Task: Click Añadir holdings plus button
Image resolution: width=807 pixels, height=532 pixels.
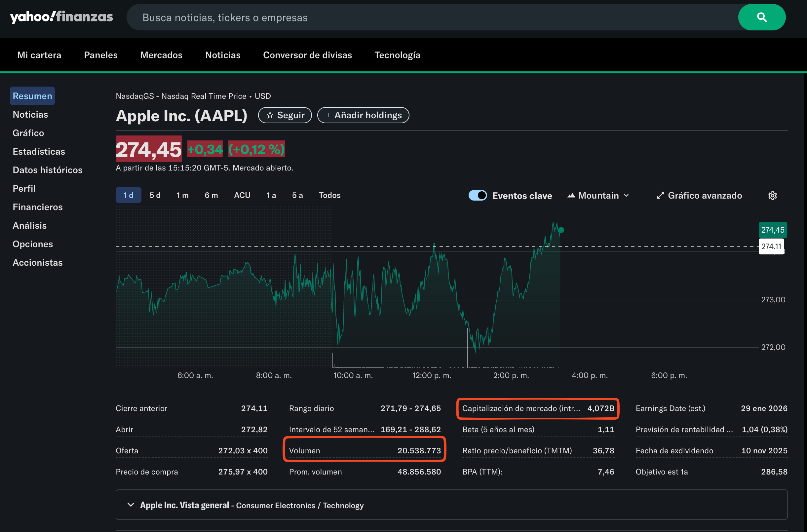Action: [x=363, y=115]
